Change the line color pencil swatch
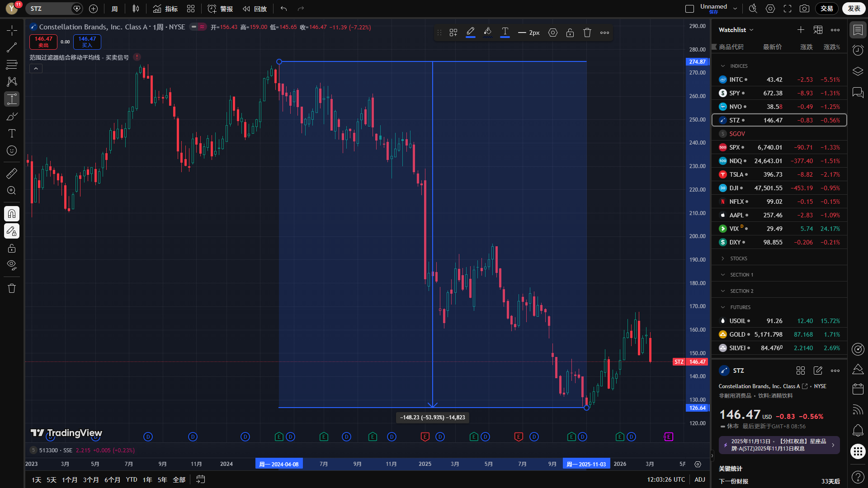The height and width of the screenshot is (488, 868). [x=470, y=33]
